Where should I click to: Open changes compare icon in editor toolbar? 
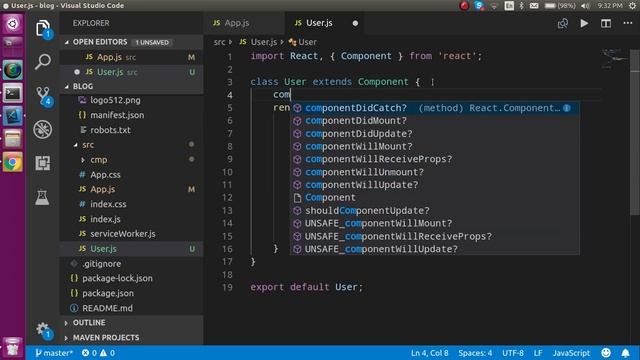pos(562,23)
